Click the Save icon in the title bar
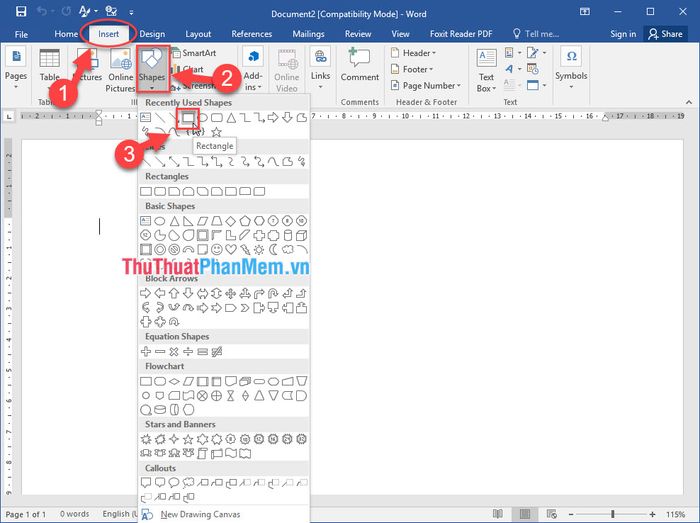Viewport: 700px width, 523px height. [x=15, y=13]
